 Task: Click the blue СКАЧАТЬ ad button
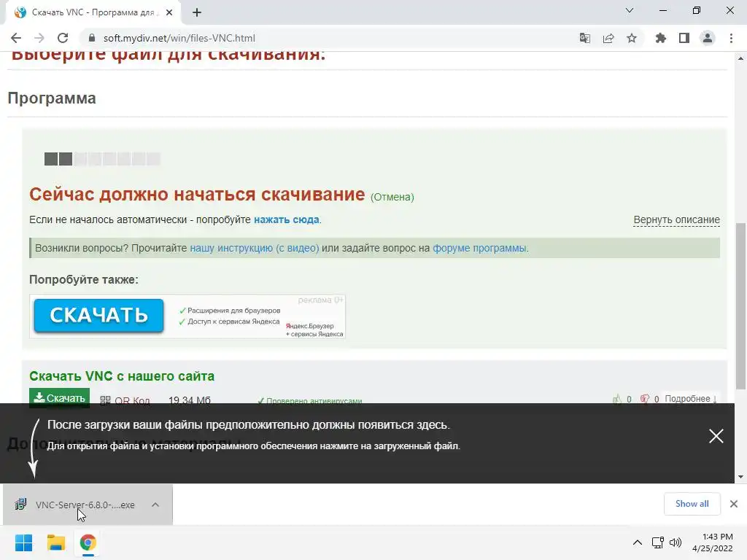98,315
